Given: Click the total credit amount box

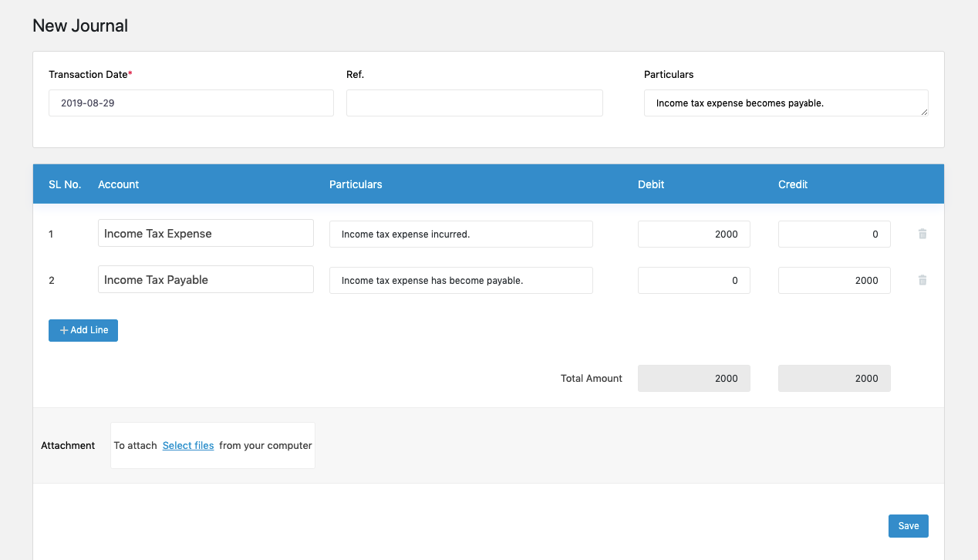Looking at the screenshot, I should click(834, 379).
